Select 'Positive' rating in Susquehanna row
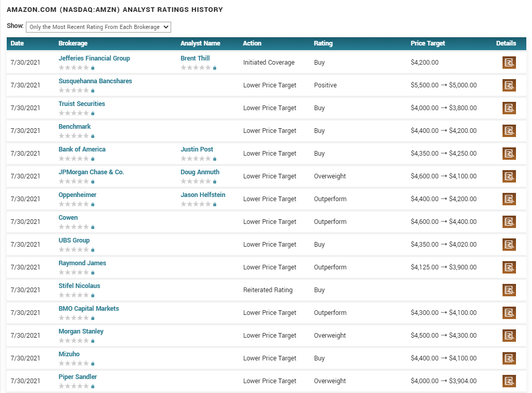532x393 pixels. point(325,85)
